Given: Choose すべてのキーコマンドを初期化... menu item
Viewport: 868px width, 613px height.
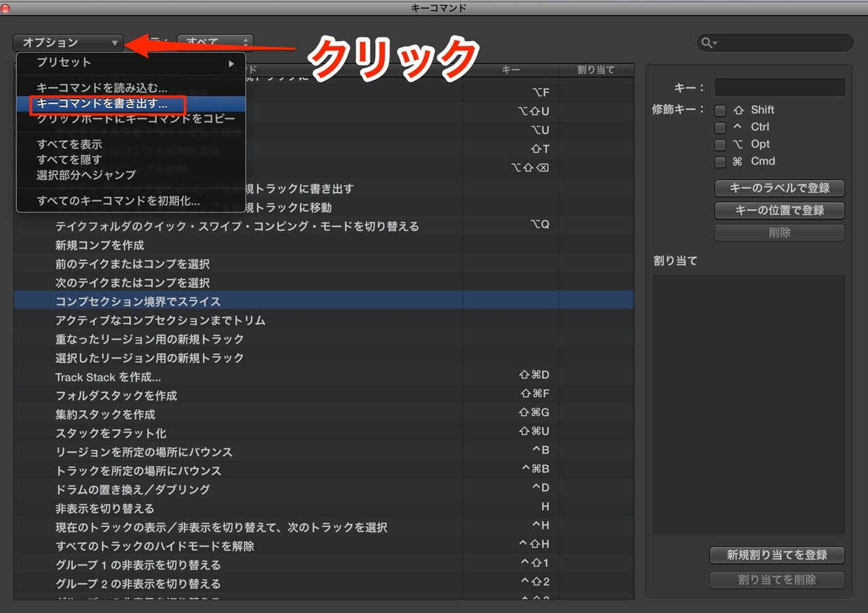Looking at the screenshot, I should point(131,201).
